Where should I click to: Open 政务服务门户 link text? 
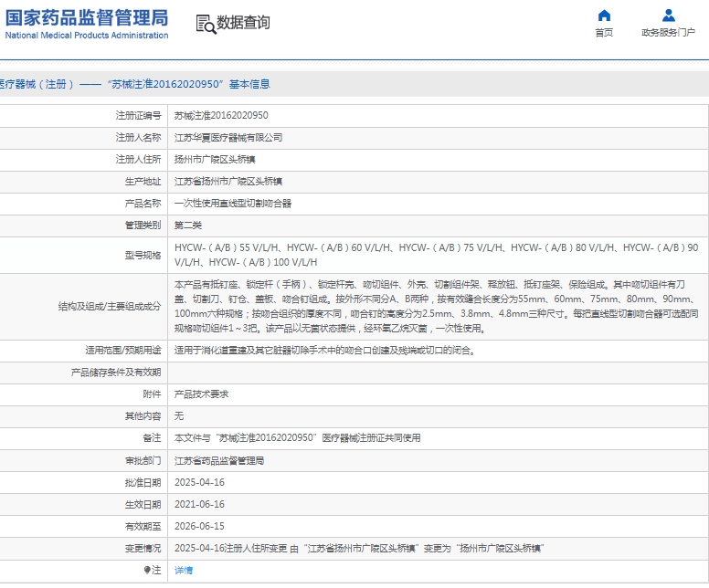(x=668, y=33)
